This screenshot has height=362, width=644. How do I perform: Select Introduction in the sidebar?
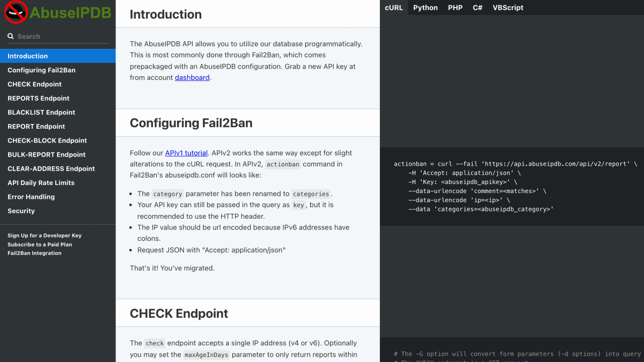[x=57, y=56]
